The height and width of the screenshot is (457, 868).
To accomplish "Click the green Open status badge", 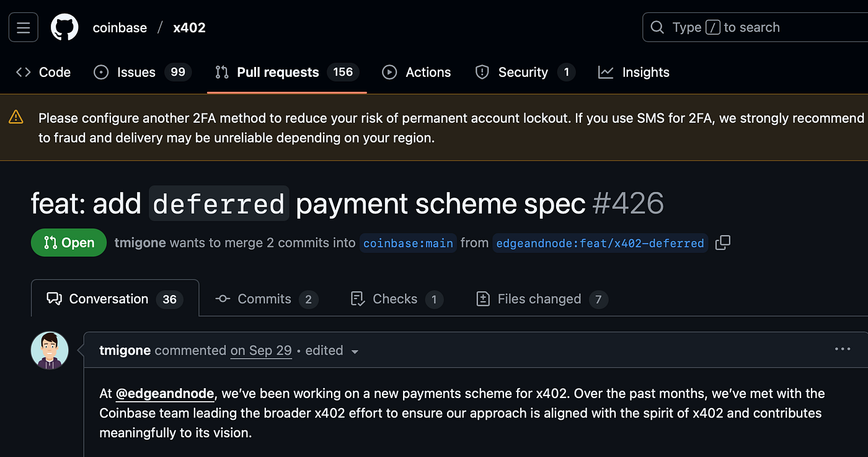I will coord(69,243).
